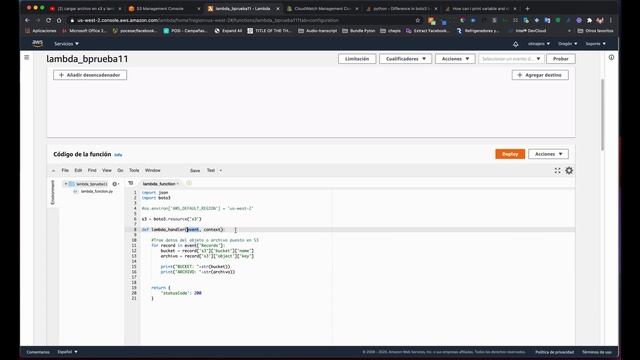640x360 pixels.
Task: Click the AWS logo home icon
Action: coord(38,43)
